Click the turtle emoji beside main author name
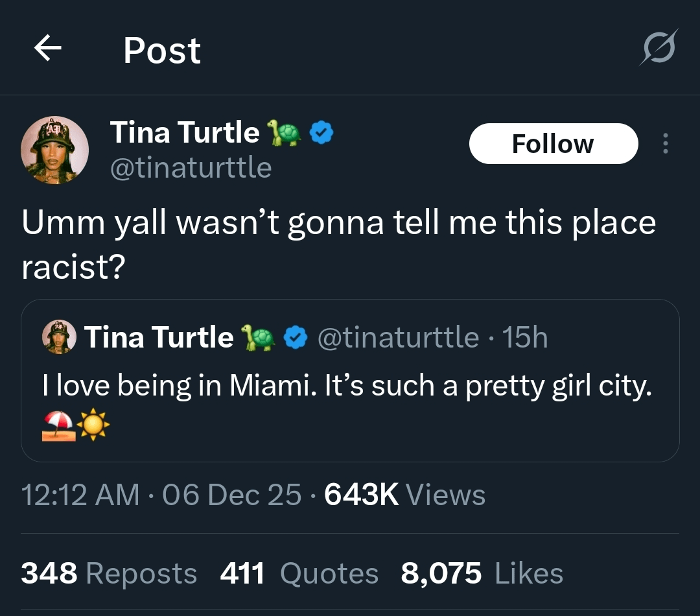 (x=285, y=133)
